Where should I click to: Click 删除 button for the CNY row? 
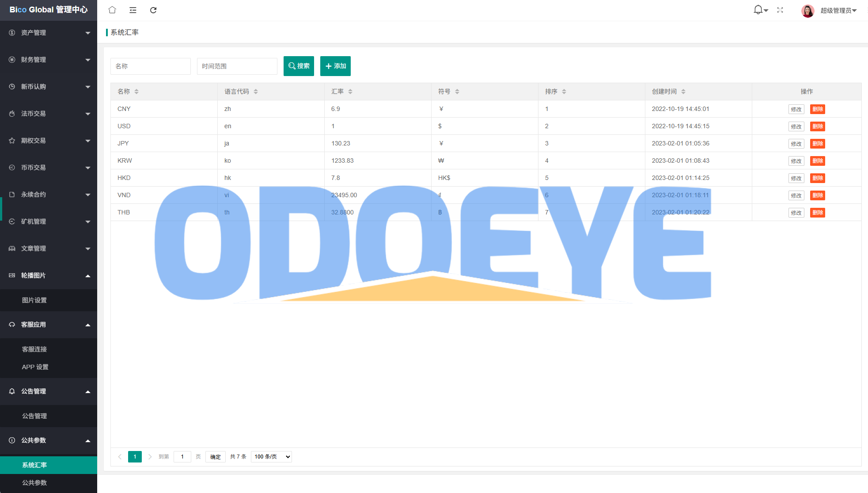tap(817, 109)
